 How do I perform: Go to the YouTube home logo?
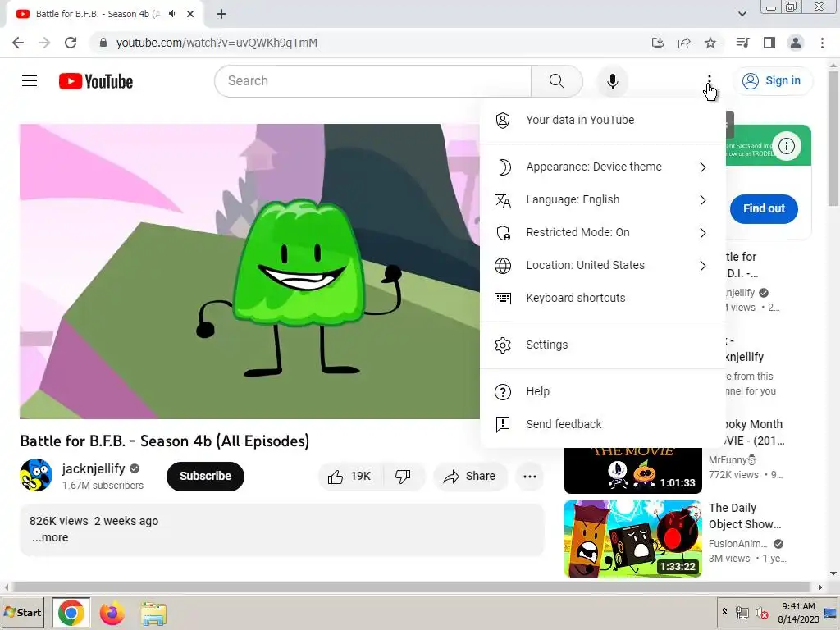(96, 81)
